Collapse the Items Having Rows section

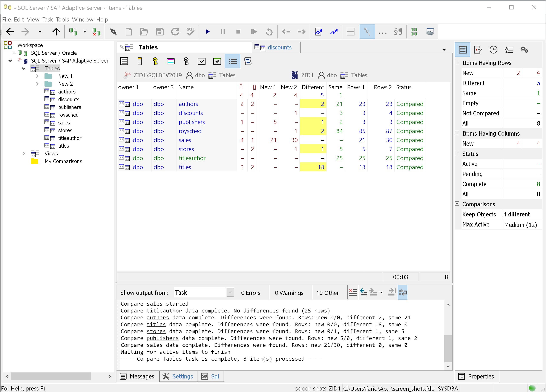point(457,62)
